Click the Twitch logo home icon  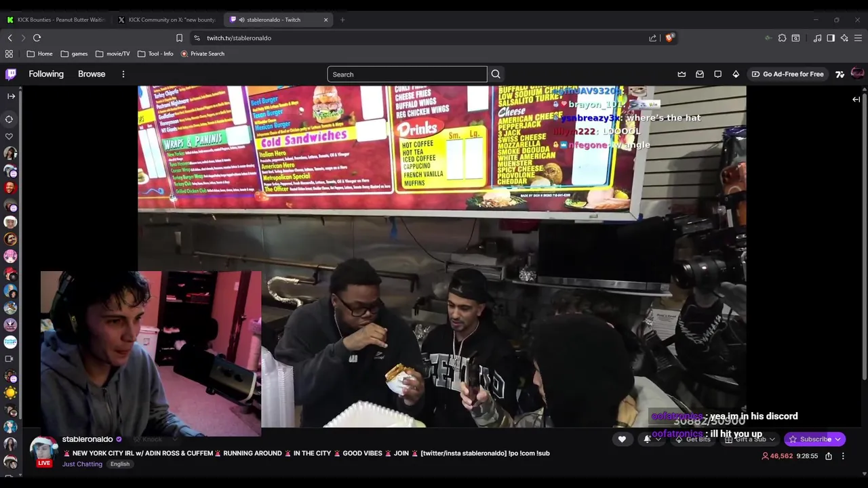10,74
